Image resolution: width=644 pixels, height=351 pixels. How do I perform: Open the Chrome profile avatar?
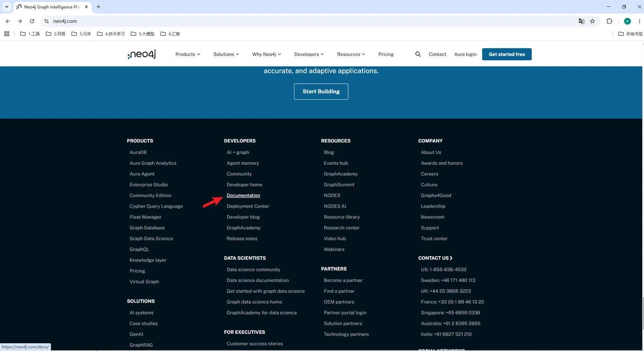coord(627,21)
